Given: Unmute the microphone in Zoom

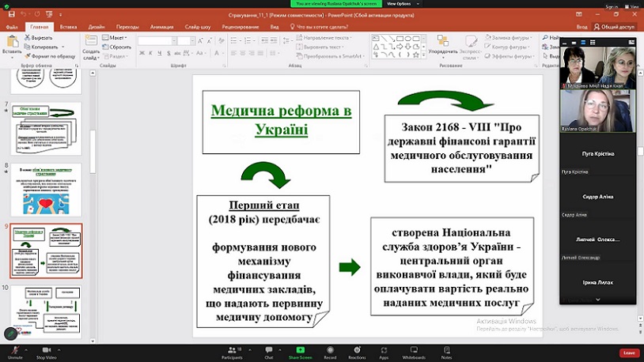Looking at the screenshot, I should [15, 353].
